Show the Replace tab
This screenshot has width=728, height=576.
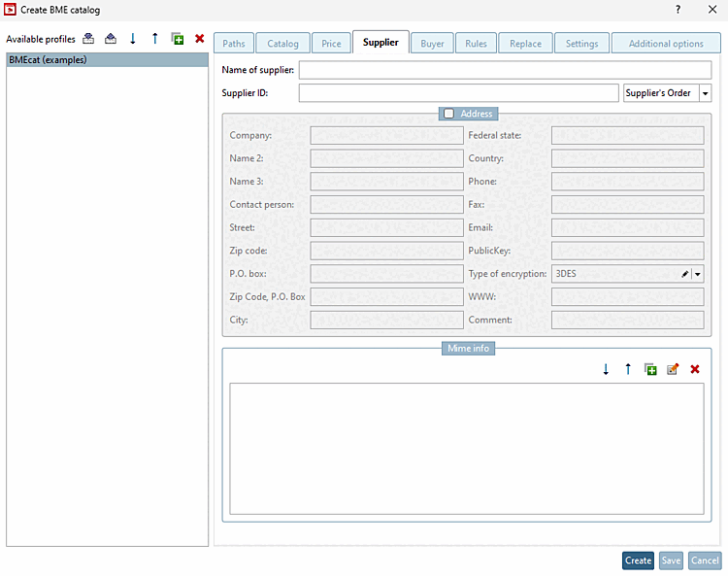click(525, 44)
